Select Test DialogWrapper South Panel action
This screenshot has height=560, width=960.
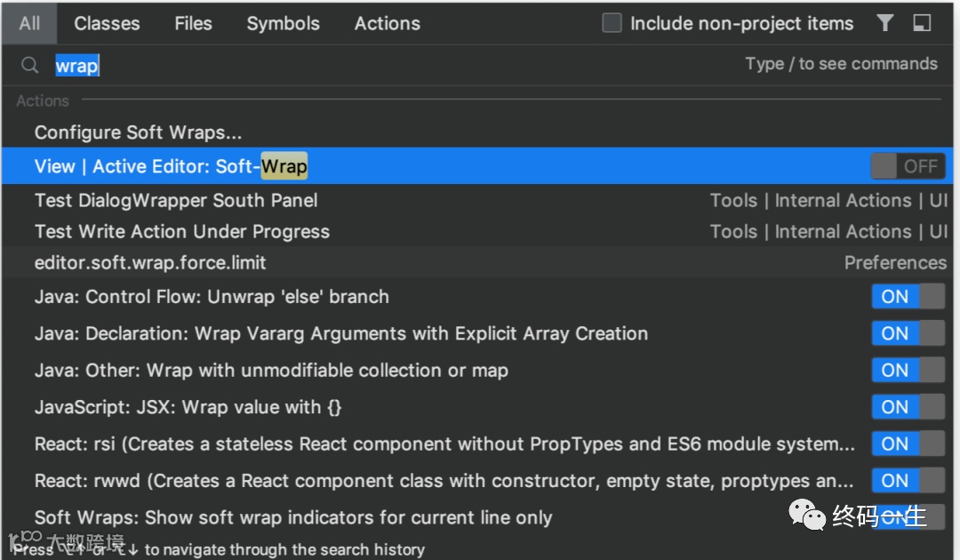(x=176, y=201)
